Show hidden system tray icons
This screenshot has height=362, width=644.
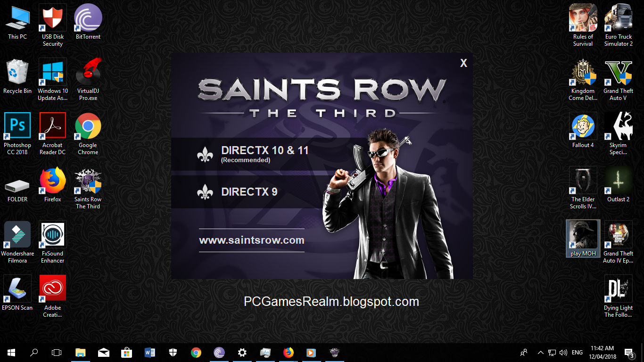coord(541,353)
